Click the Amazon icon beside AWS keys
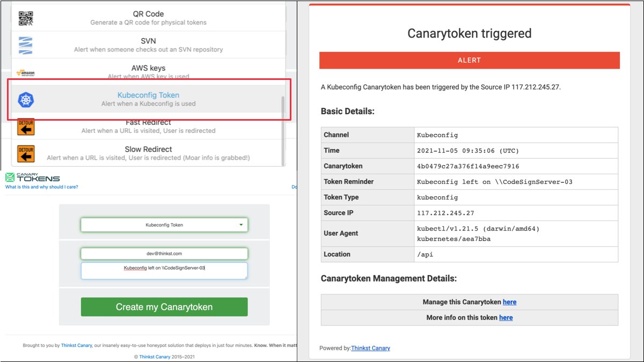The height and width of the screenshot is (362, 644). (25, 71)
